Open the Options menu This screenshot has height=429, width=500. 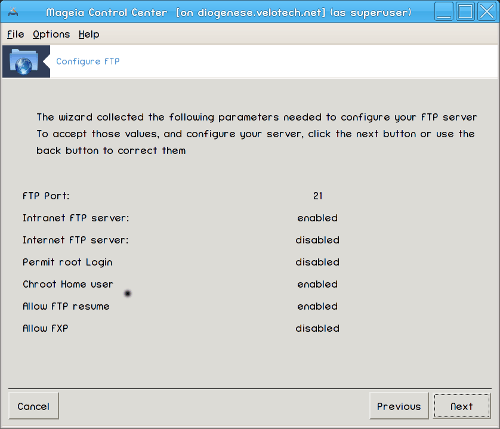(51, 34)
